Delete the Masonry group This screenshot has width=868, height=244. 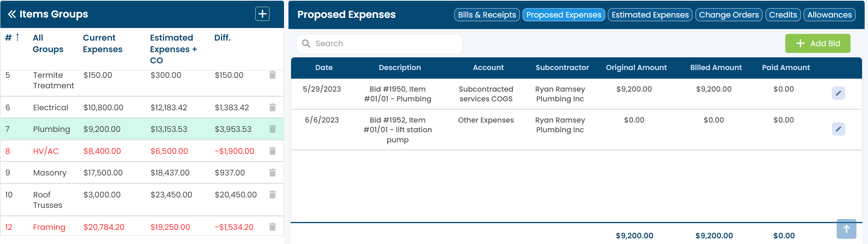[272, 173]
